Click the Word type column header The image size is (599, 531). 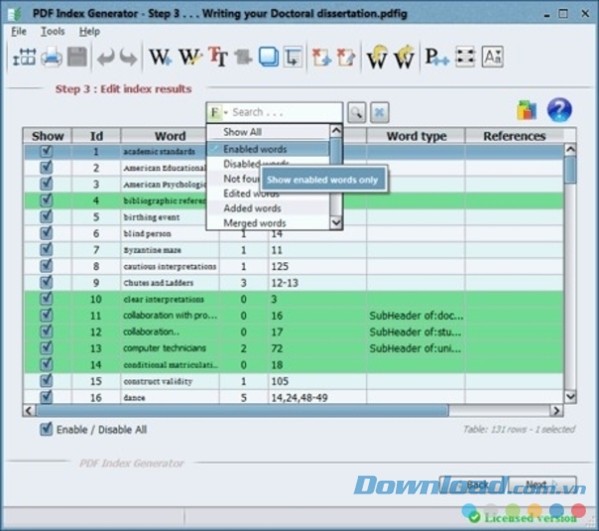pos(416,136)
